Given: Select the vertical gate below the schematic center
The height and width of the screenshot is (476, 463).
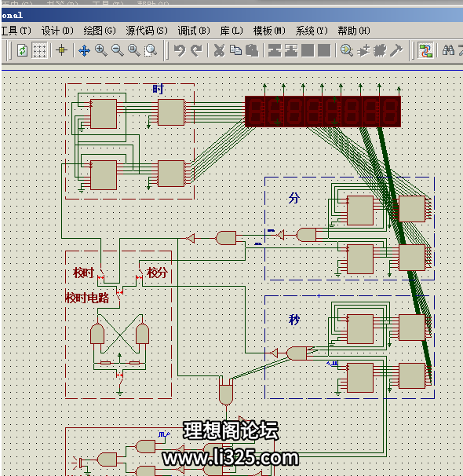Looking at the screenshot, I should [x=226, y=394].
